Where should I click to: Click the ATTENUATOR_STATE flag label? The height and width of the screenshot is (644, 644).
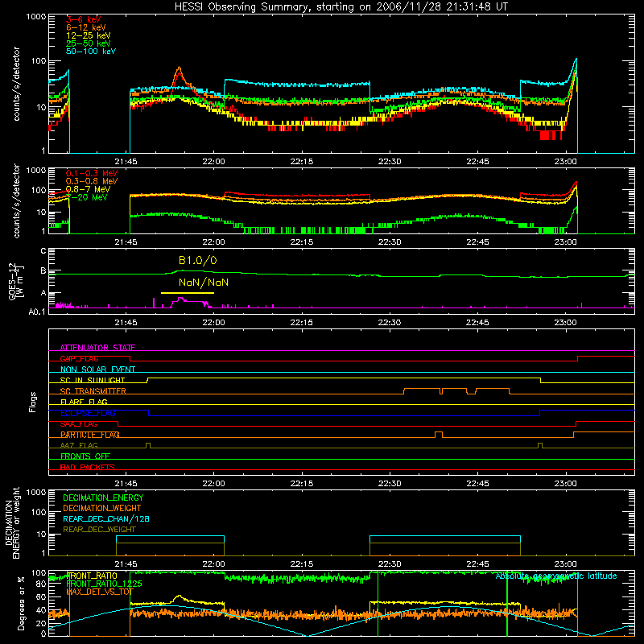97,348
